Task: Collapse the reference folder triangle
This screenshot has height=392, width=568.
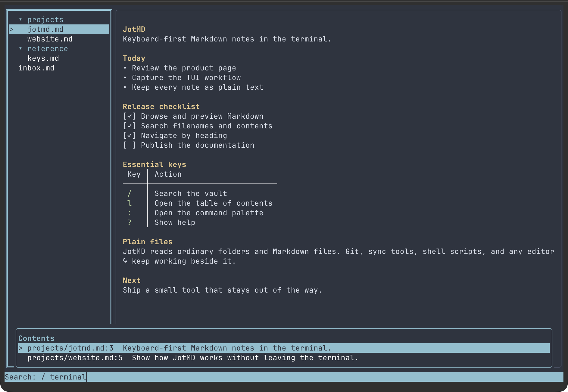Action: point(20,49)
